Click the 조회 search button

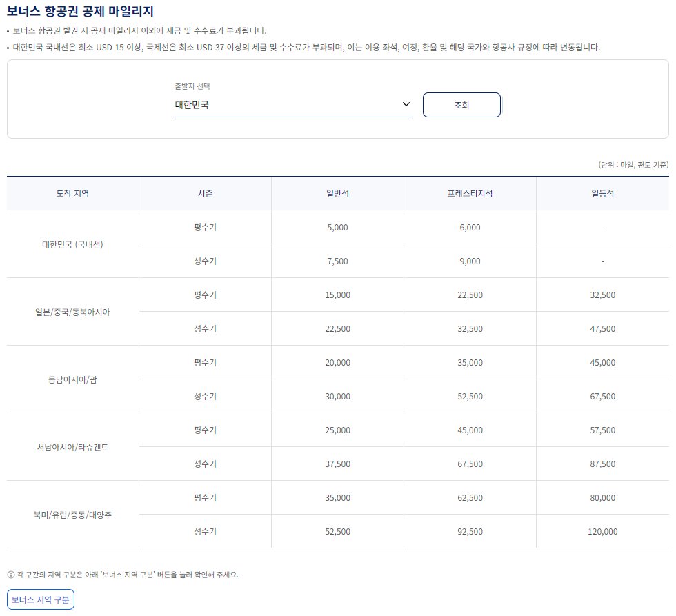[461, 104]
